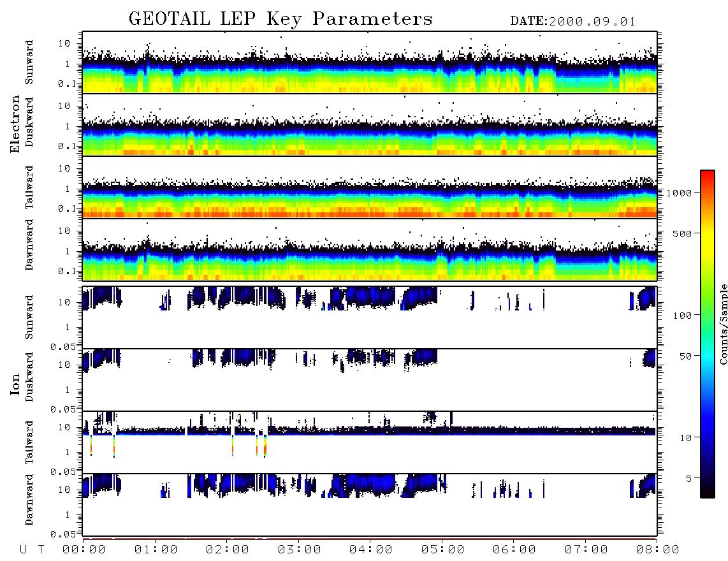Screen dimensions: 728x561
Task: Select the Ion Tailward axis label
Action: [29, 442]
